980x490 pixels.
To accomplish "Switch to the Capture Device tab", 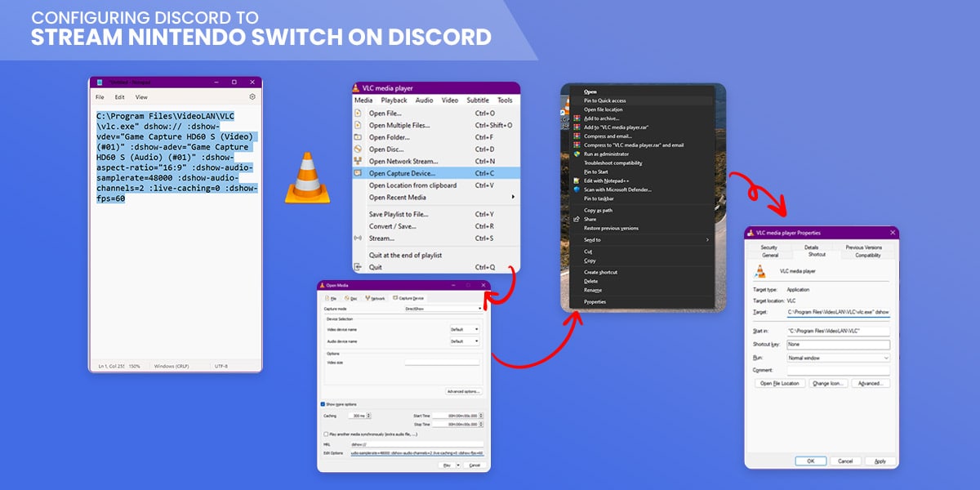I will (x=408, y=298).
